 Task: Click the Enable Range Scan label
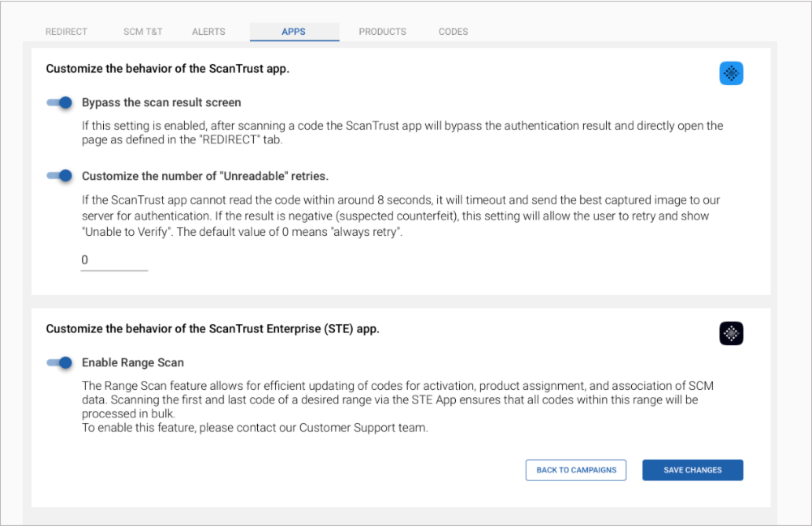click(132, 362)
